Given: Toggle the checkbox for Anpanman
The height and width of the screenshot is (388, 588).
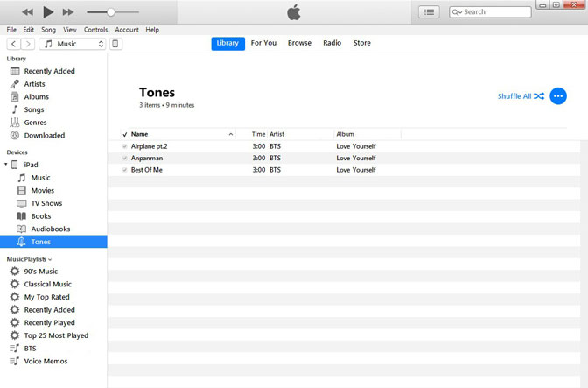Looking at the screenshot, I should [x=125, y=158].
